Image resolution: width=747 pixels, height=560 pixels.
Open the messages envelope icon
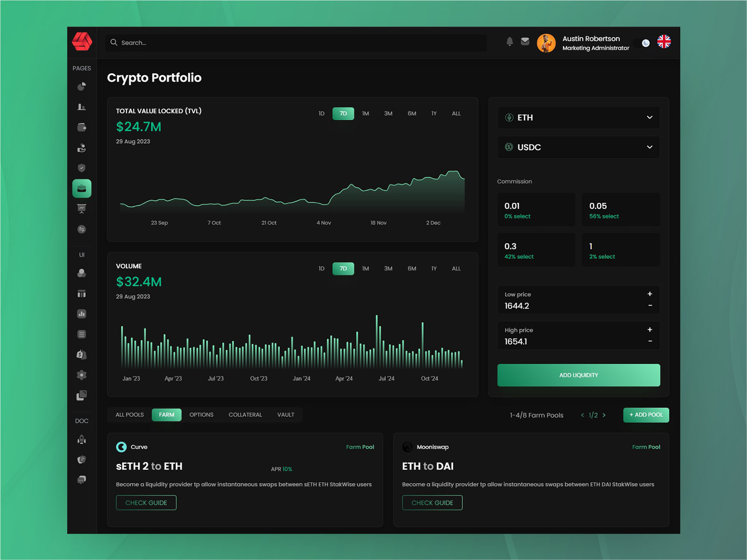525,41
